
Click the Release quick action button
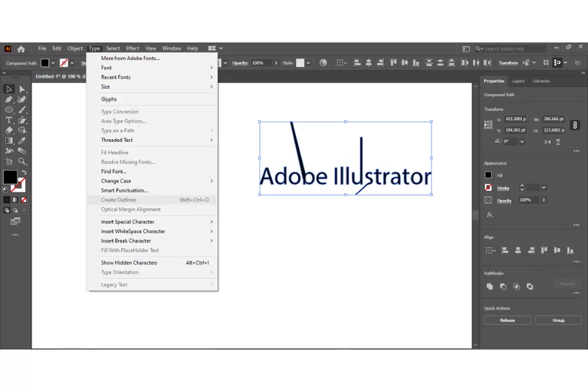[508, 320]
